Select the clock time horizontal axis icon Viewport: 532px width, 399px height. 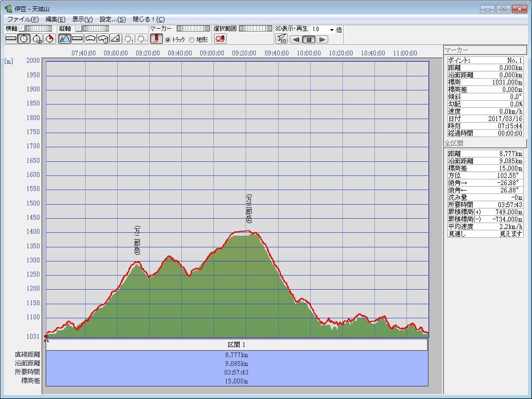point(24,39)
